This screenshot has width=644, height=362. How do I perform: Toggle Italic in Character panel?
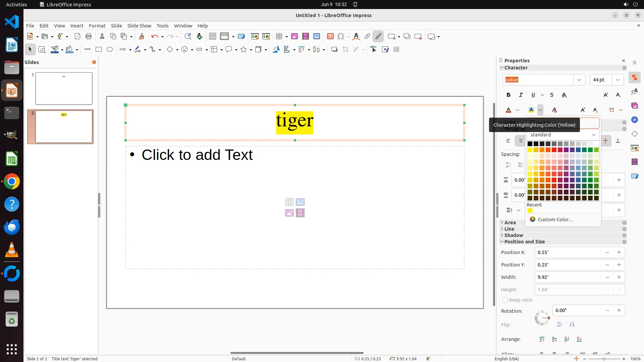pyautogui.click(x=521, y=95)
